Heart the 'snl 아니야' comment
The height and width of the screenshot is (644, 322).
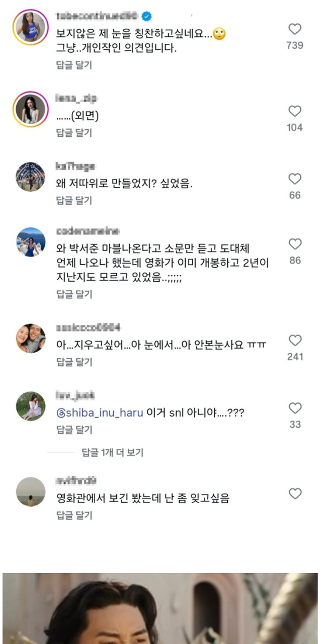(x=295, y=408)
